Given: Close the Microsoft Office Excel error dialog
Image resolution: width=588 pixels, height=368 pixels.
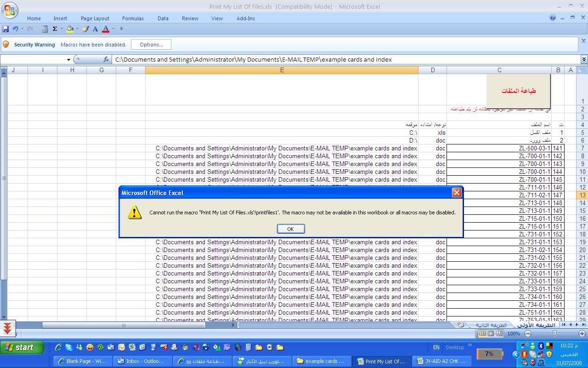Looking at the screenshot, I should tap(457, 193).
